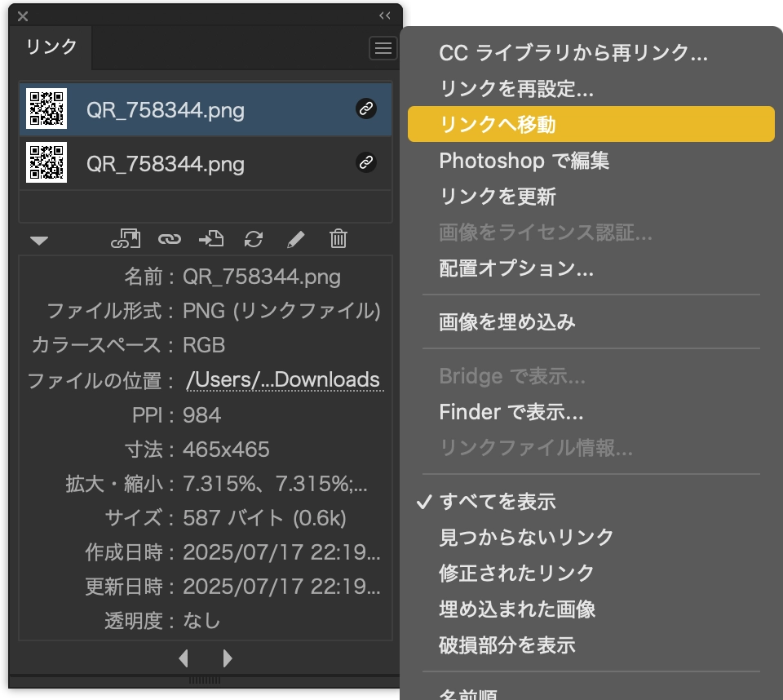Click the PNG (リンクファイル) format value

[x=281, y=311]
